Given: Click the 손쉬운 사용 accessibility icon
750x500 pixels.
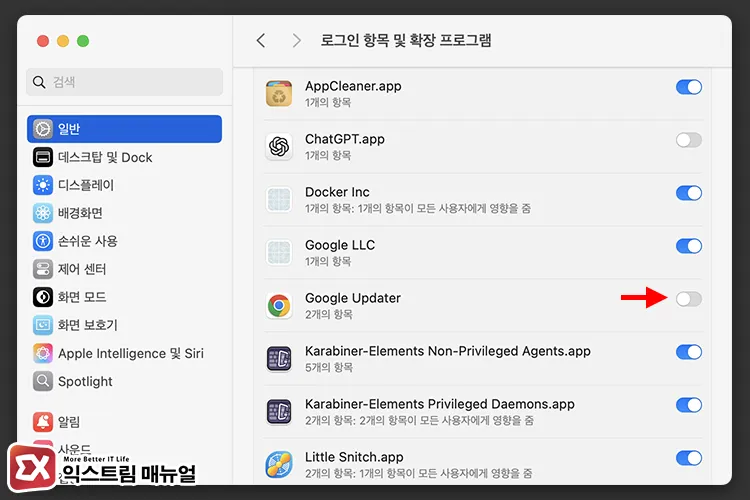Looking at the screenshot, I should 43,241.
